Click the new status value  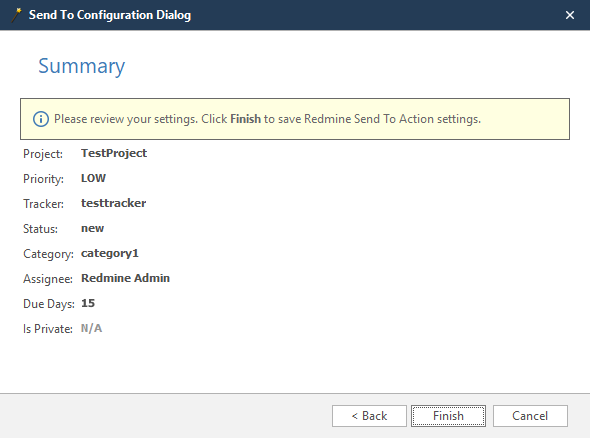tap(93, 228)
